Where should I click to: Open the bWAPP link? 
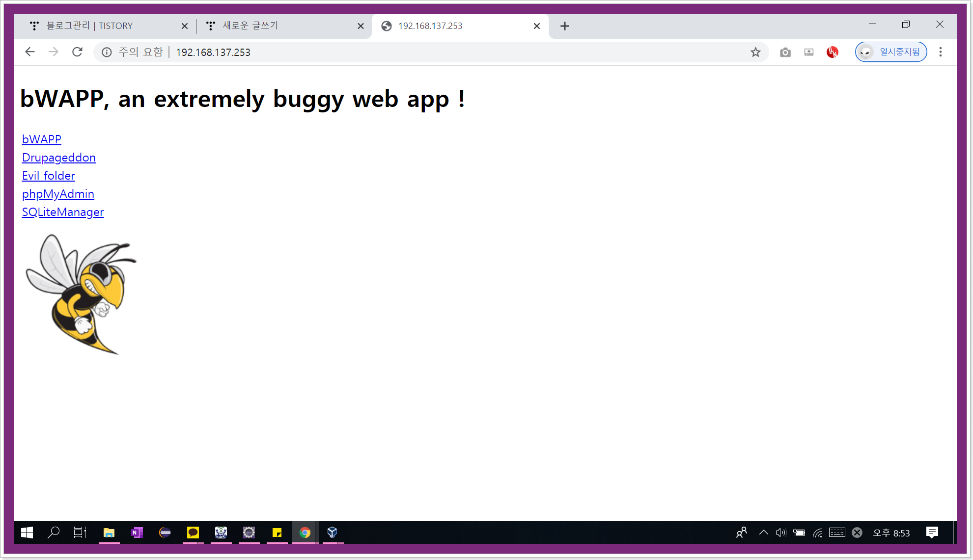[42, 139]
